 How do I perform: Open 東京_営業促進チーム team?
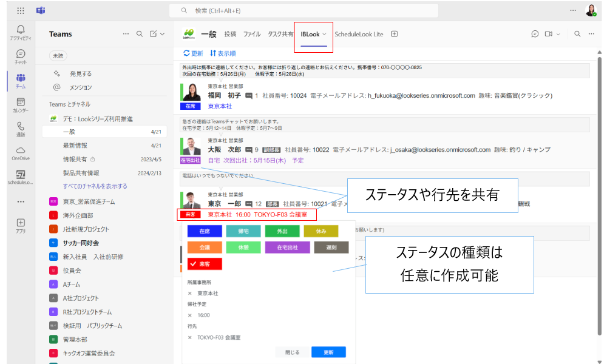click(x=89, y=201)
